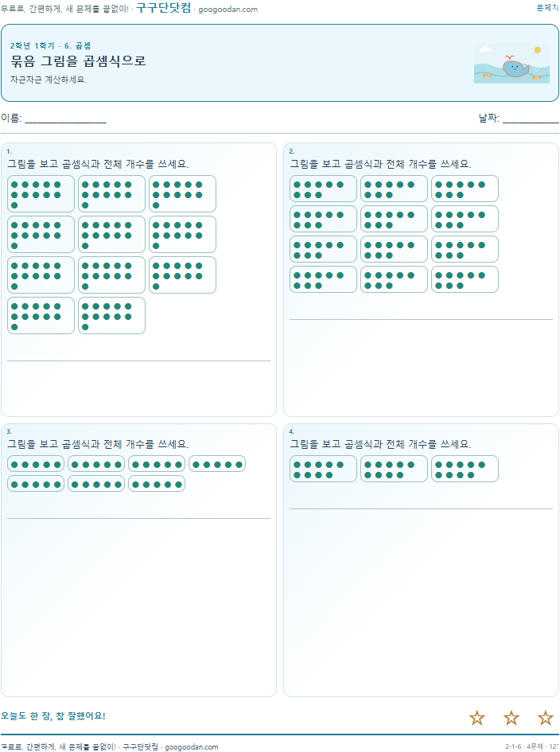This screenshot has width=560, height=752.
Task: Click the 문제지 label in the top-right corner
Action: click(547, 8)
